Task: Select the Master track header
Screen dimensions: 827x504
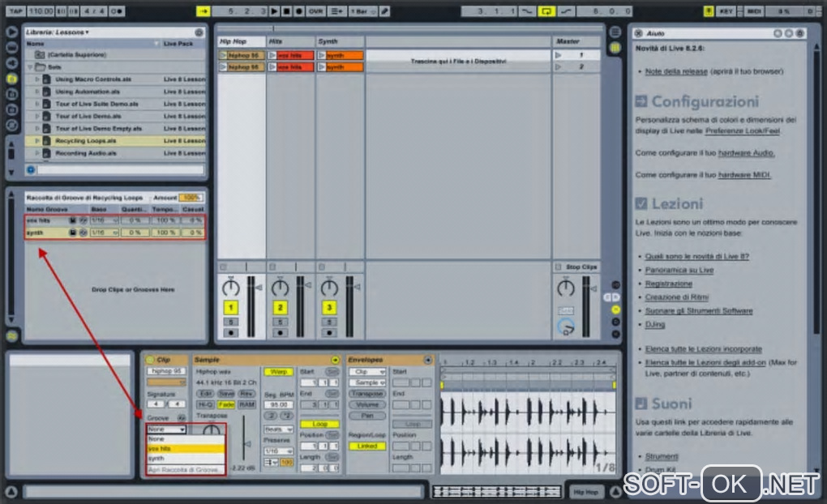Action: point(576,41)
